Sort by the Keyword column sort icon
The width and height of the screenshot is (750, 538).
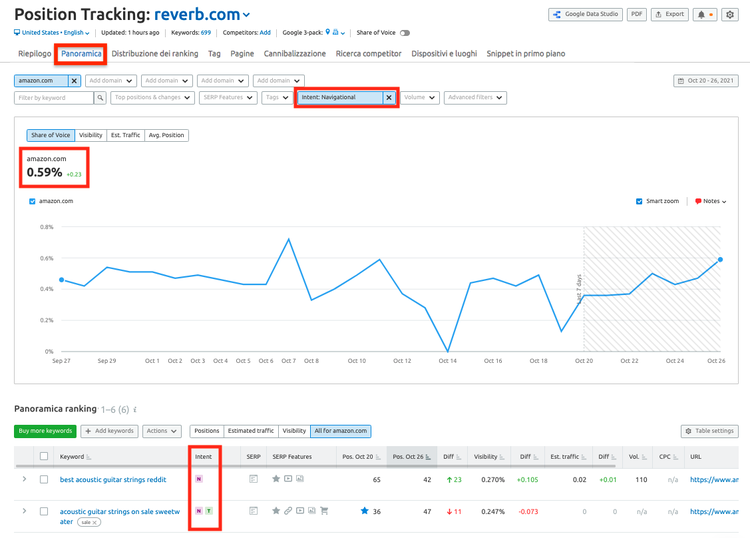pos(88,457)
